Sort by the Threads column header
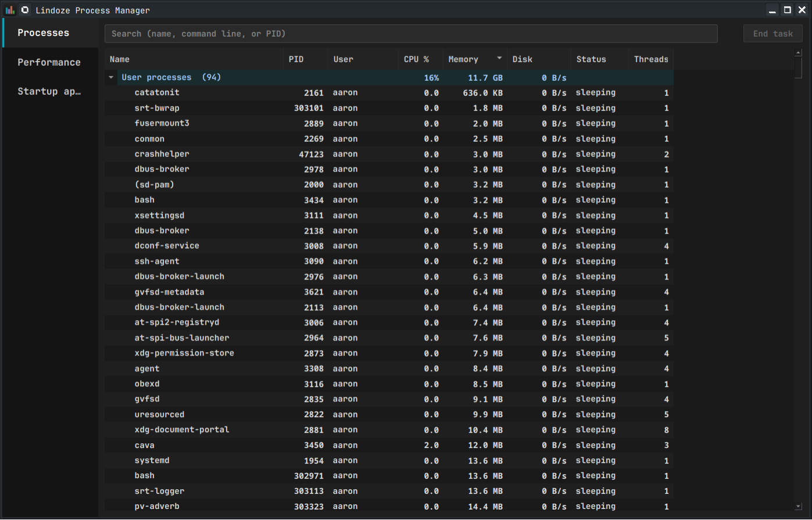The image size is (812, 520). point(651,59)
